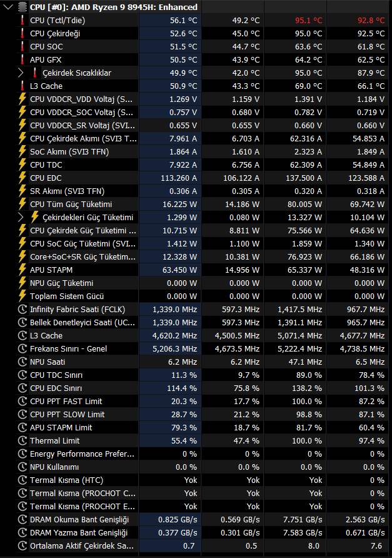
Task: Expand the Çekirdek Sıcaklıklar group
Action: coord(21,73)
